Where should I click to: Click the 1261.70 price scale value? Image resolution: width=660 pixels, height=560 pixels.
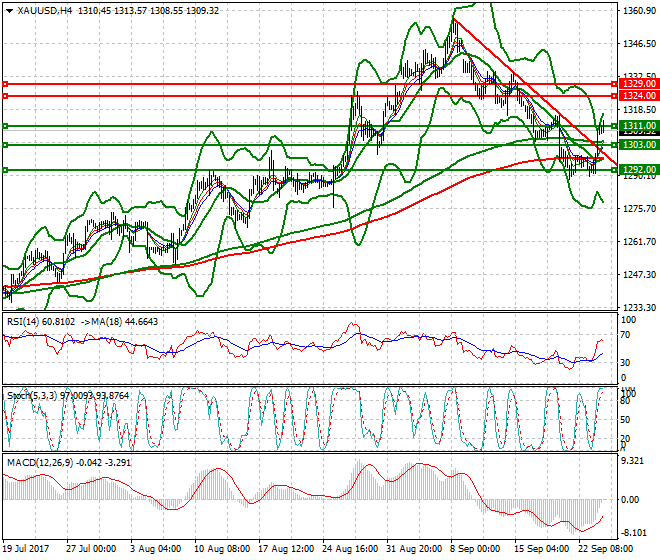pos(639,241)
